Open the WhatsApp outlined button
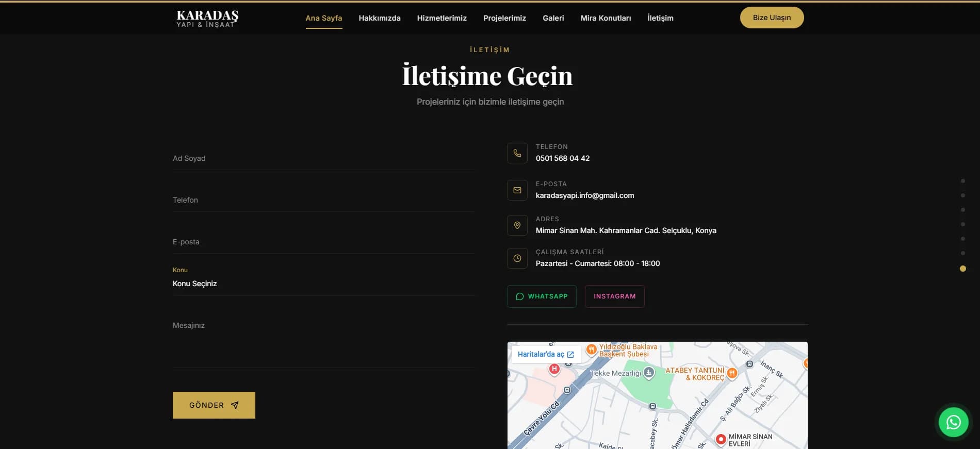 542,296
